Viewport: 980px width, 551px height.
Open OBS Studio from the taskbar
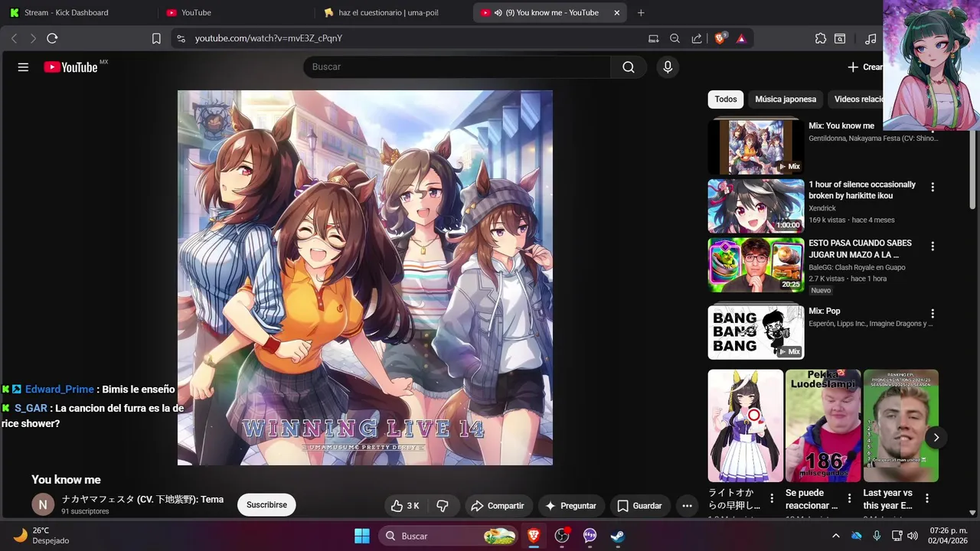[x=562, y=536]
